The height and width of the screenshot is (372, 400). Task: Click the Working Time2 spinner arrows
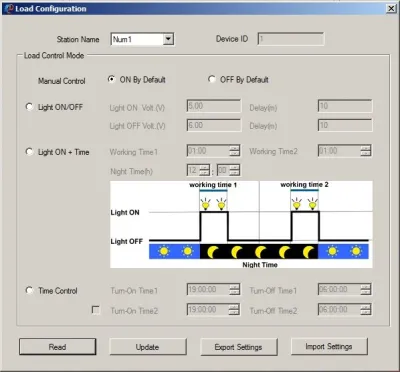[x=366, y=151]
